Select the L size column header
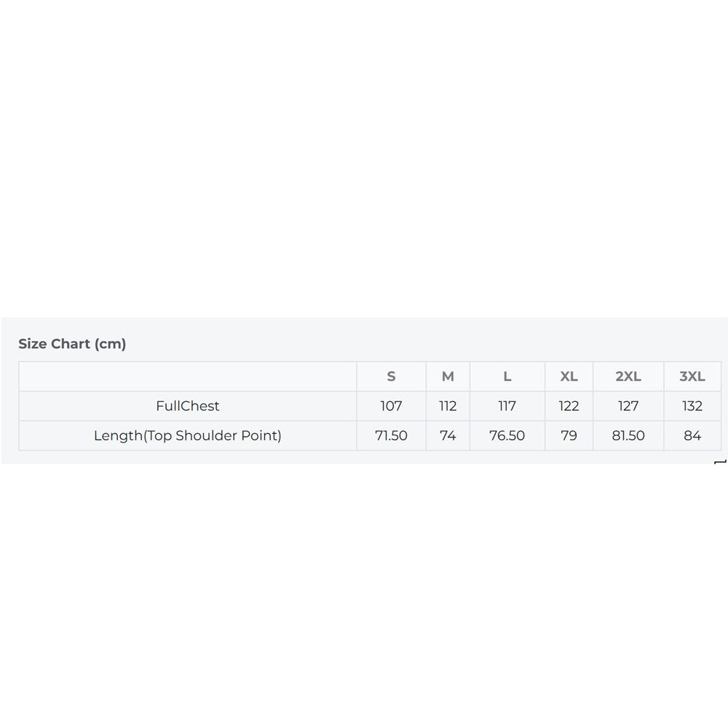This screenshot has width=728, height=728. pos(507,376)
